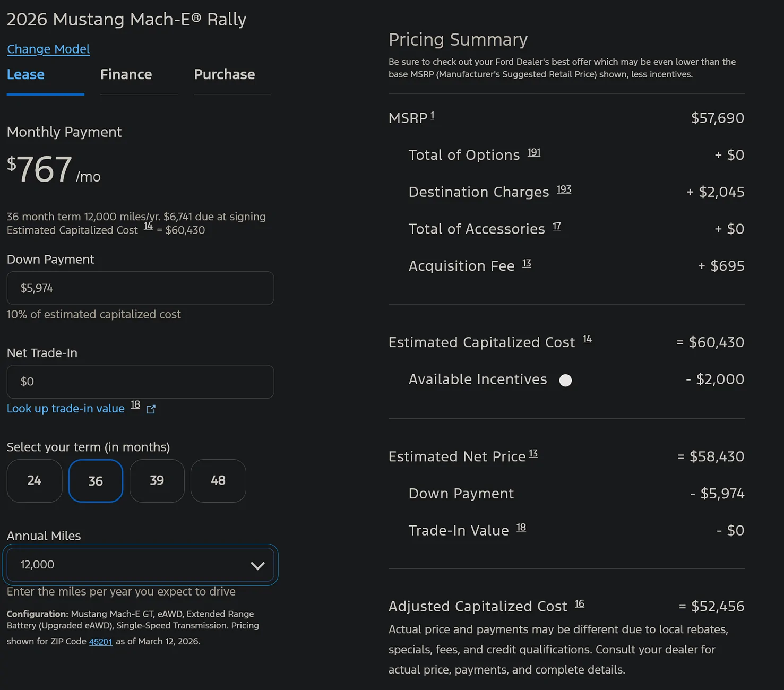Click the Estimated Net Price $58,430

tap(711, 457)
